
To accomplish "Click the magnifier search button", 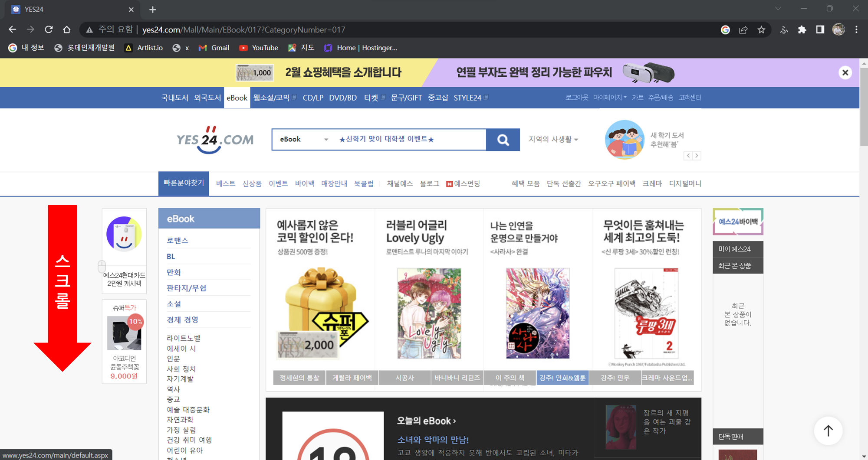I will tap(503, 140).
